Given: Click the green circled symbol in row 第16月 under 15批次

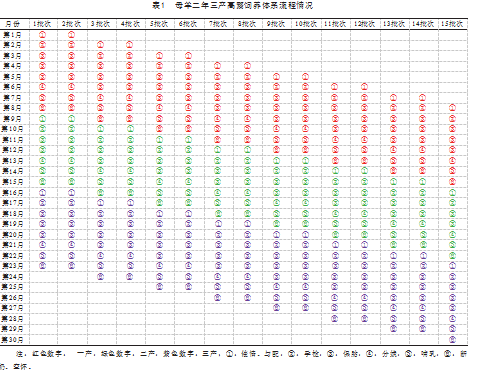Looking at the screenshot, I should [452, 192].
